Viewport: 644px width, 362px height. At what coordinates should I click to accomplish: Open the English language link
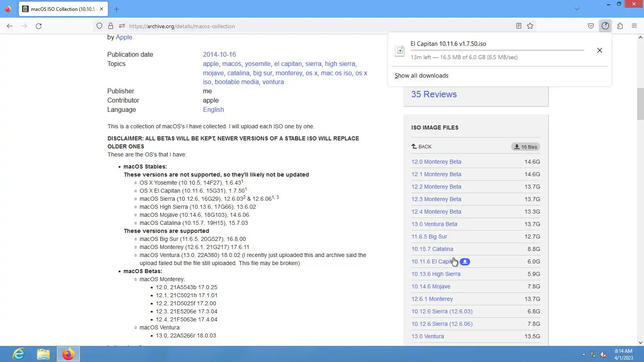coord(213,109)
